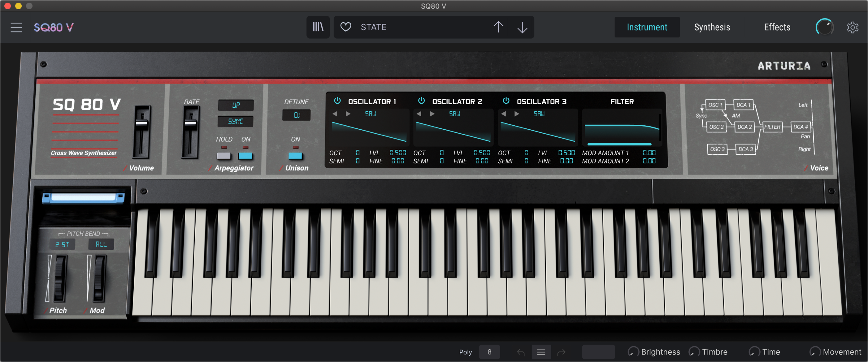Click the Oscillator 3 OCT value
This screenshot has width=868, height=362.
coord(526,153)
